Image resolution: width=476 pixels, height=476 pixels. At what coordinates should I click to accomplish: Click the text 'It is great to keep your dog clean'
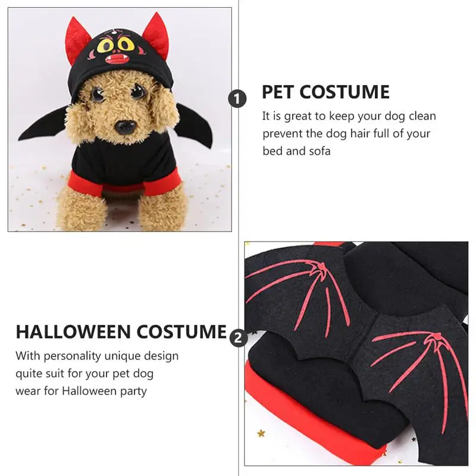tap(349, 116)
